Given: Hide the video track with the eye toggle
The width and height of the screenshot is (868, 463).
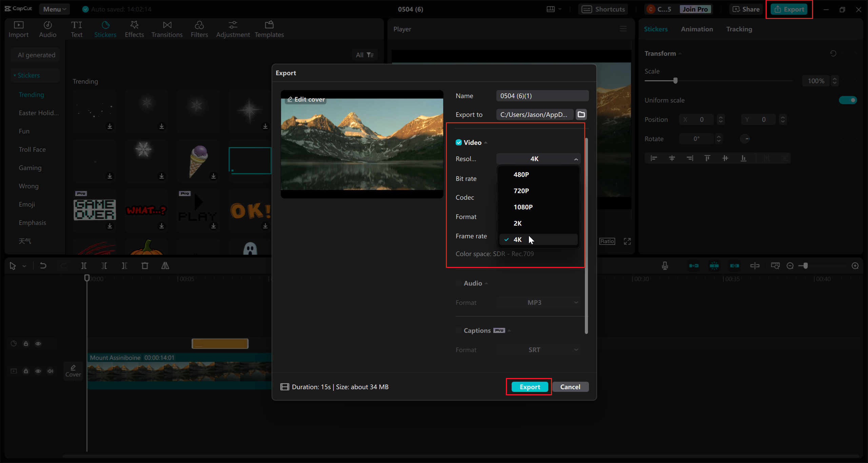Looking at the screenshot, I should point(38,371).
